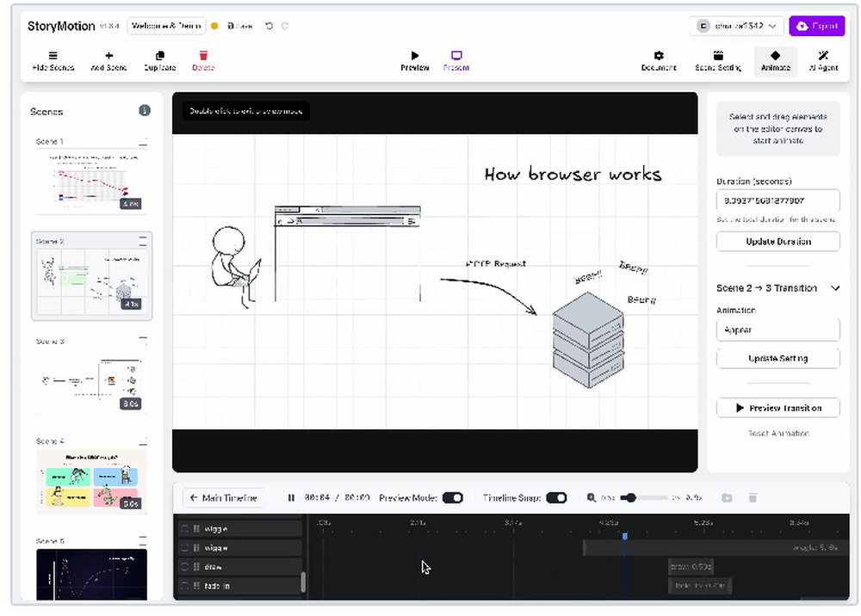Select the Scene 4 thumbnail
The image size is (861, 616).
coord(91,480)
